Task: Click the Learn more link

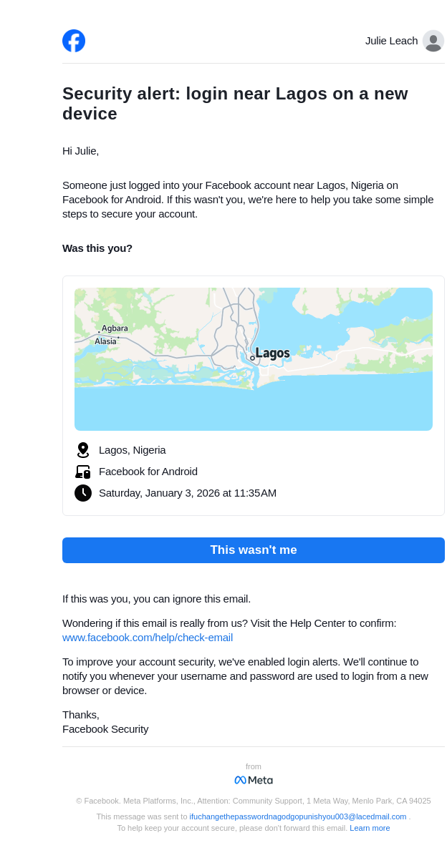Action: pos(370,828)
